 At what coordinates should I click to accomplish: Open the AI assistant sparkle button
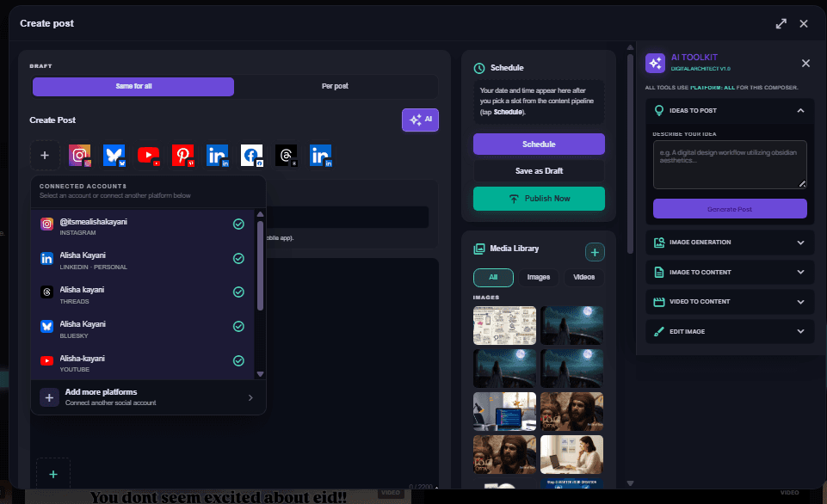tap(420, 120)
